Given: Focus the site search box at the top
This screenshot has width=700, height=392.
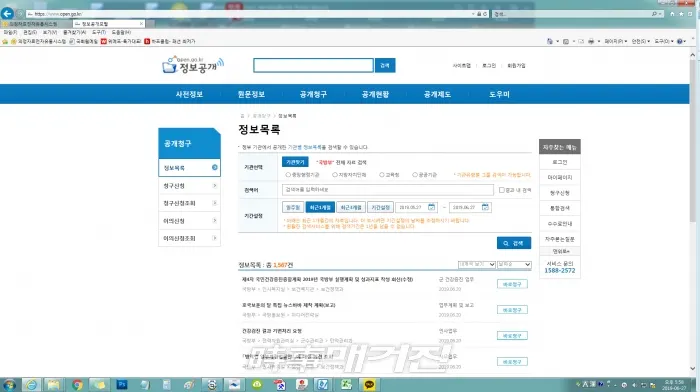Looking at the screenshot, I should pos(313,65).
